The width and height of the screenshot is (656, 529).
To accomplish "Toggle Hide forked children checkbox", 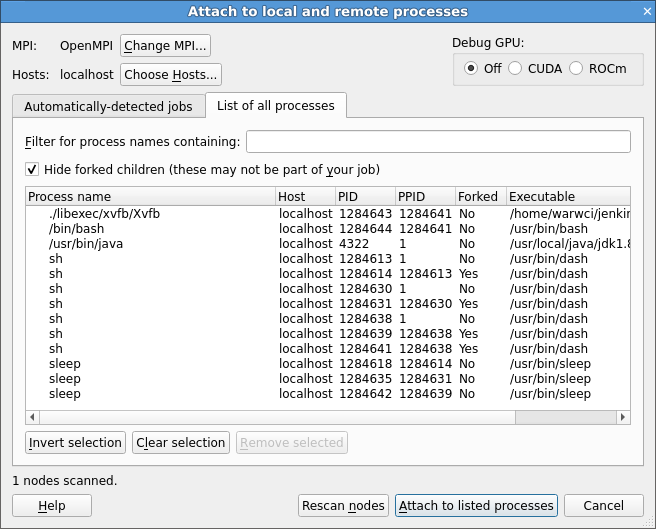I will tap(32, 169).
